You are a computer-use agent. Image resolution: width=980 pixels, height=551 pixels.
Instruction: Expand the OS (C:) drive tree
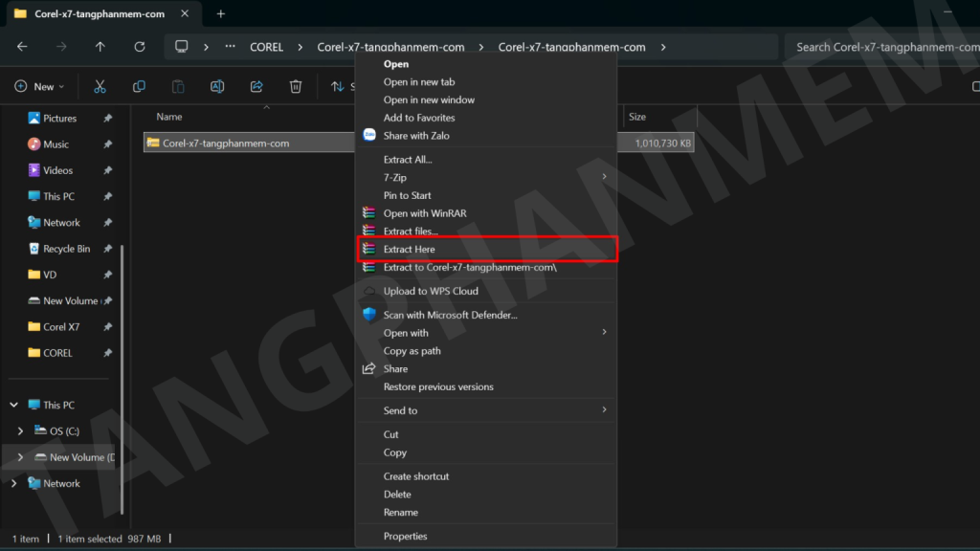coord(21,431)
